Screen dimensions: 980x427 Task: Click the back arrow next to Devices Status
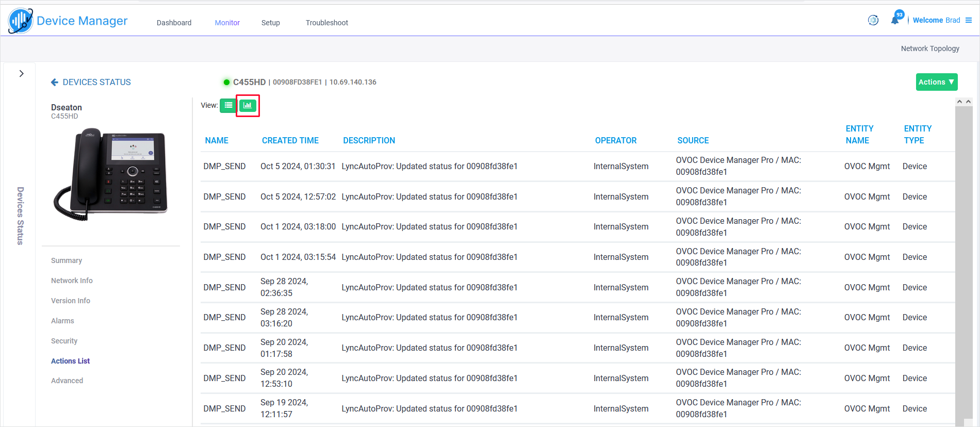coord(54,82)
